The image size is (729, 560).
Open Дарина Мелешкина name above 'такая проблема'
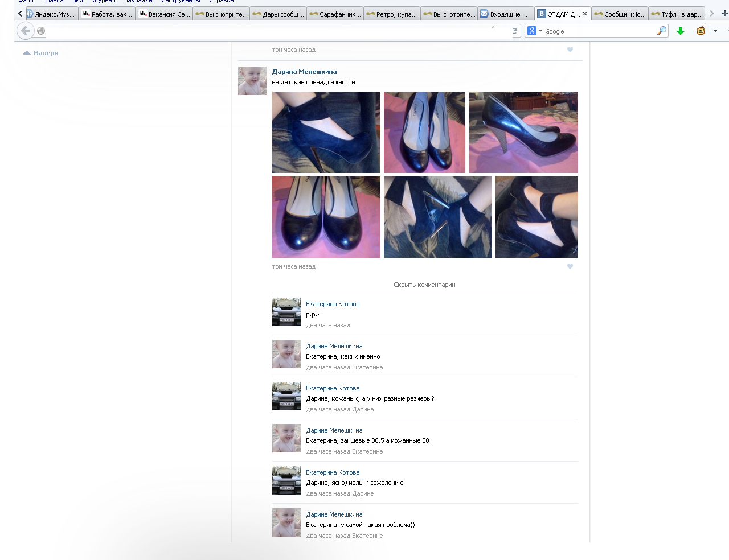click(334, 514)
